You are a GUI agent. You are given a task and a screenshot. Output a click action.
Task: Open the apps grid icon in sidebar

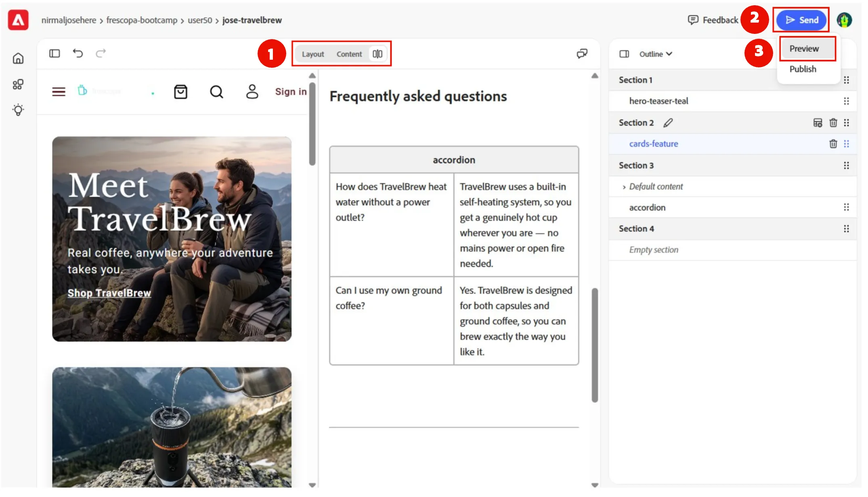click(18, 84)
